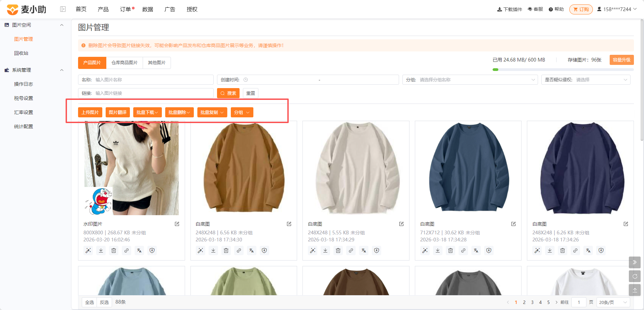The image size is (644, 310).
Task: Contact 客服 customer service
Action: 535,9
